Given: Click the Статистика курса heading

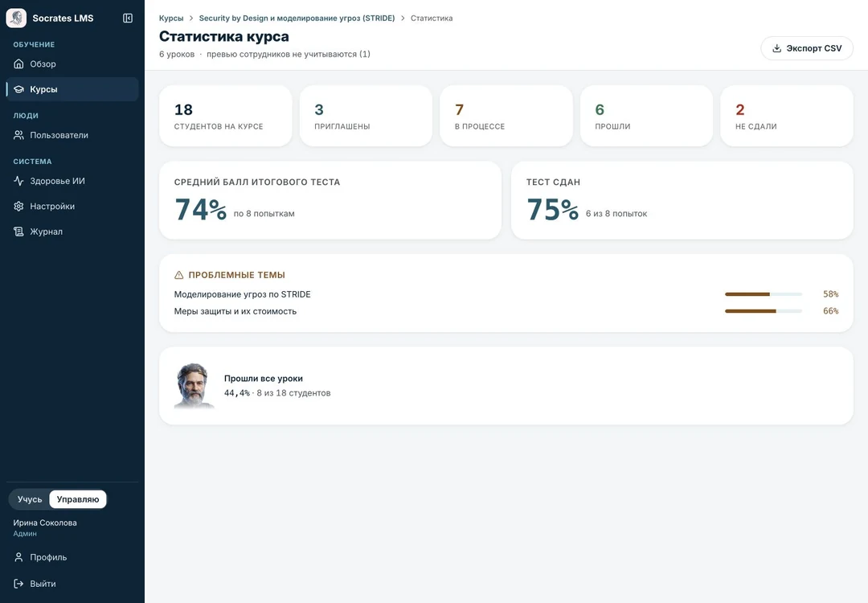Looking at the screenshot, I should tap(224, 36).
